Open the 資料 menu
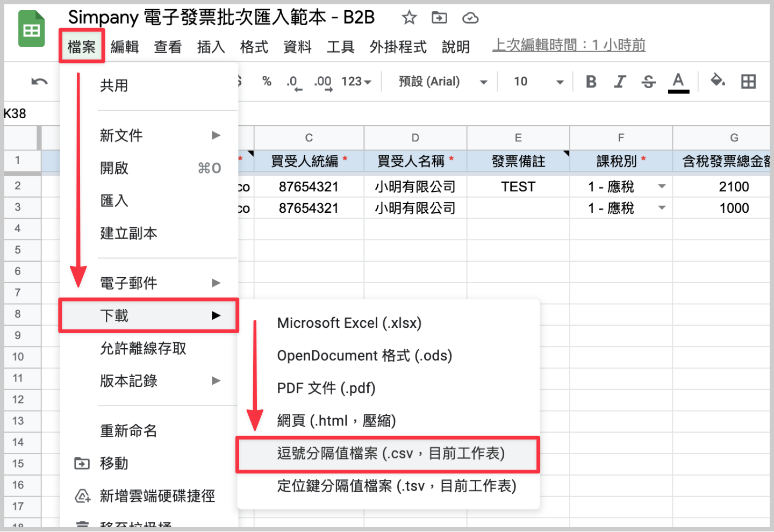Viewport: 774px width, 532px height. click(x=297, y=47)
